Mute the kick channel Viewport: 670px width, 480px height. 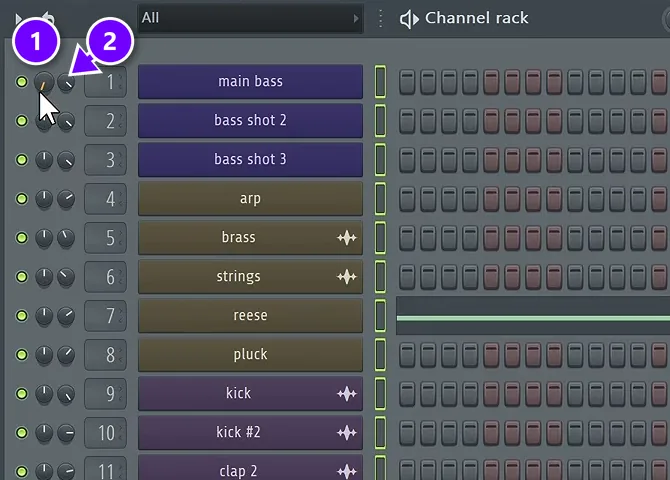21,393
